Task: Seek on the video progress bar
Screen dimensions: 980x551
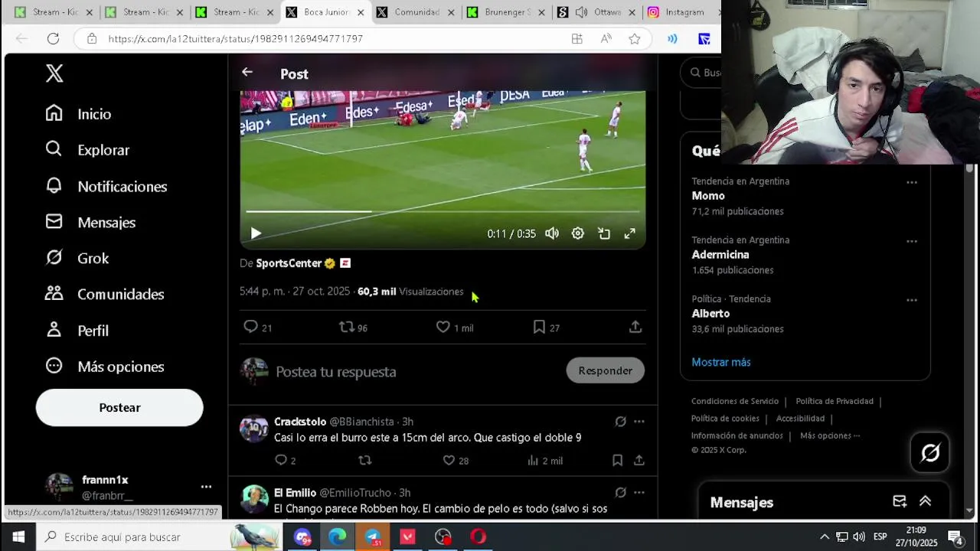Action: [443, 211]
